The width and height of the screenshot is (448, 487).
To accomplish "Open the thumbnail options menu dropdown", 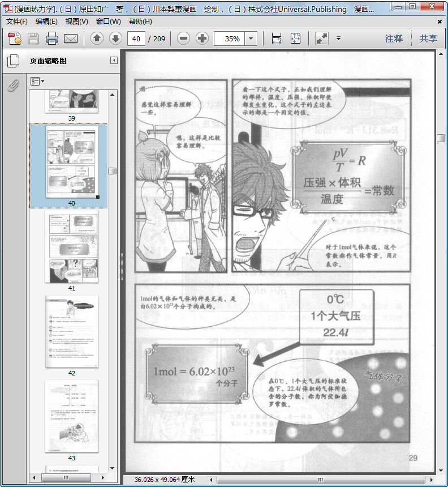I will [37, 82].
